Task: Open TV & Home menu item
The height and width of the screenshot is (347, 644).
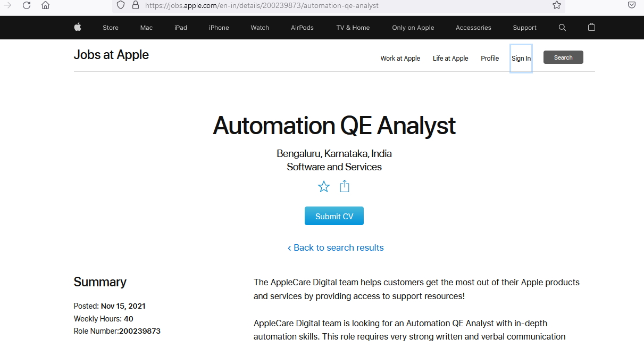Action: 353,28
